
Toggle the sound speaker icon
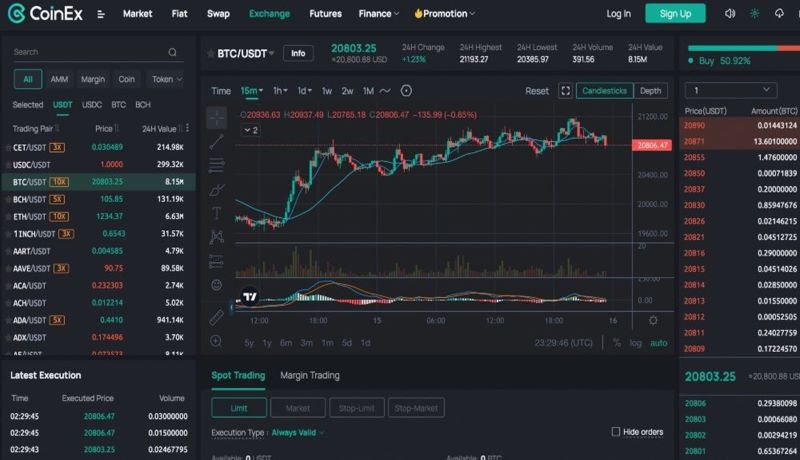point(730,13)
